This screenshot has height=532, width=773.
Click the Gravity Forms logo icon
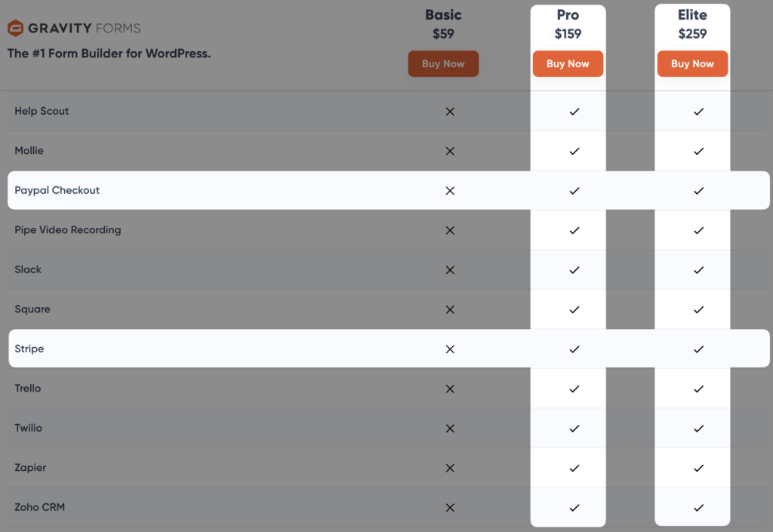(16, 28)
